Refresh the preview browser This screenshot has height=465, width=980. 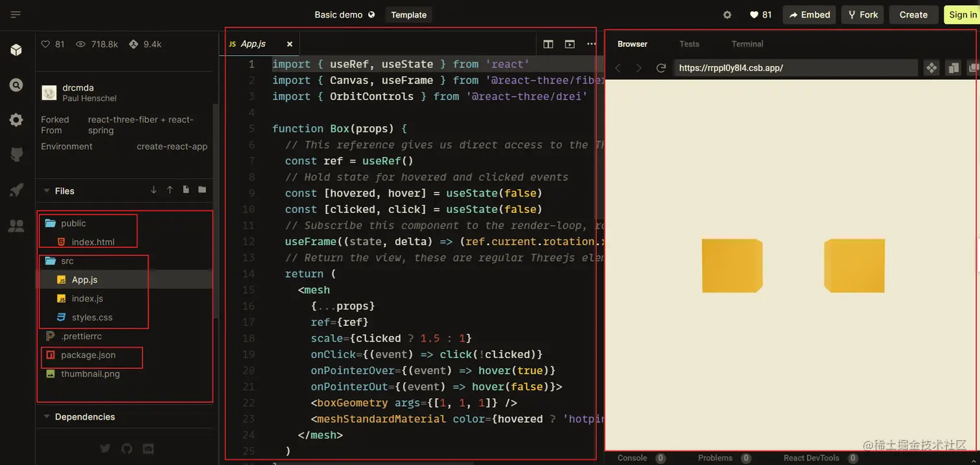click(661, 68)
